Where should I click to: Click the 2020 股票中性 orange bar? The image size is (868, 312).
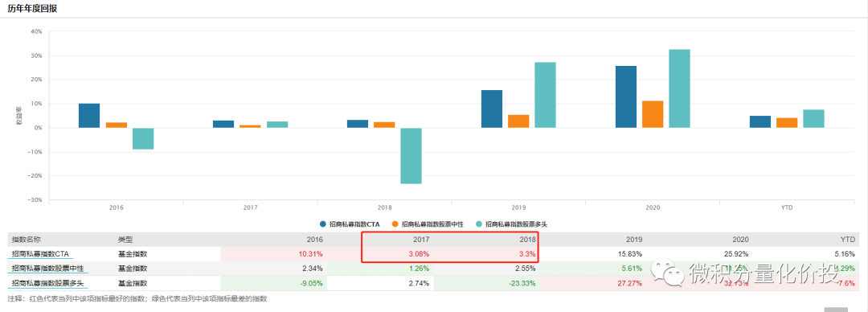tap(653, 114)
